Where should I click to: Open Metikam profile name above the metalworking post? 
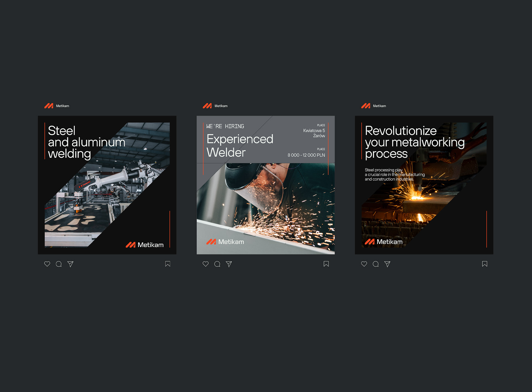tap(380, 106)
